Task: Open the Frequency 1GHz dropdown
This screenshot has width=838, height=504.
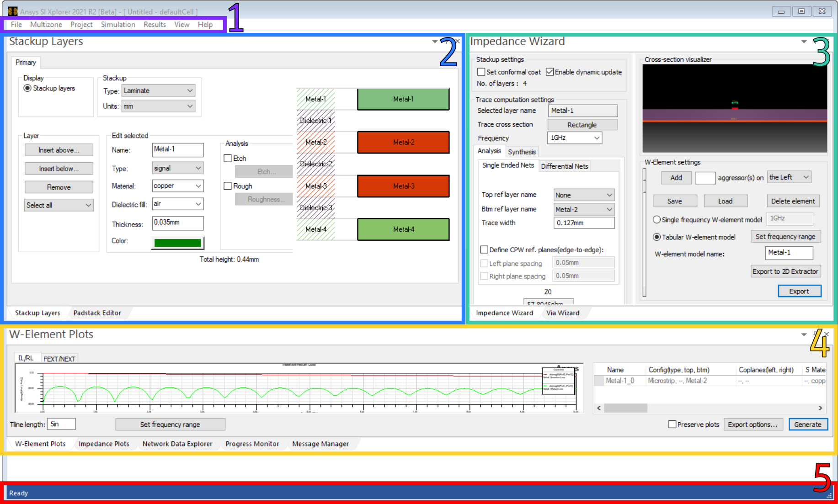Action: (x=574, y=138)
